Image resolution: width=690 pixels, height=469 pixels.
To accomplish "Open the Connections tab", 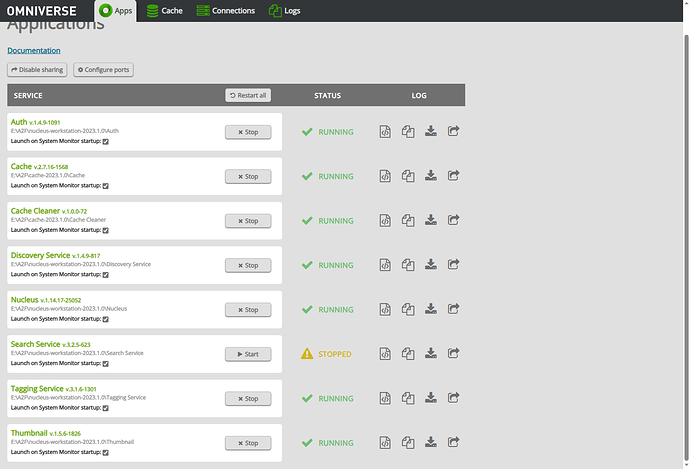I will pyautogui.click(x=226, y=11).
